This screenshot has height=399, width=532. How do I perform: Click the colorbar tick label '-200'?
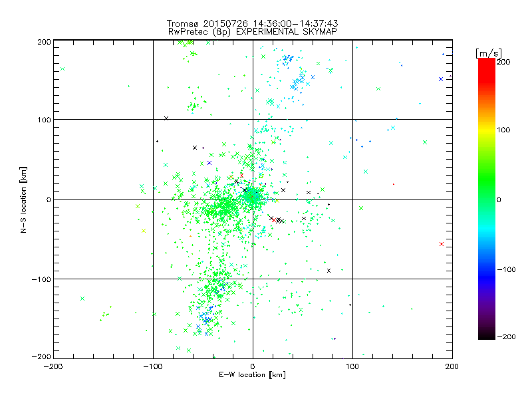click(x=506, y=336)
